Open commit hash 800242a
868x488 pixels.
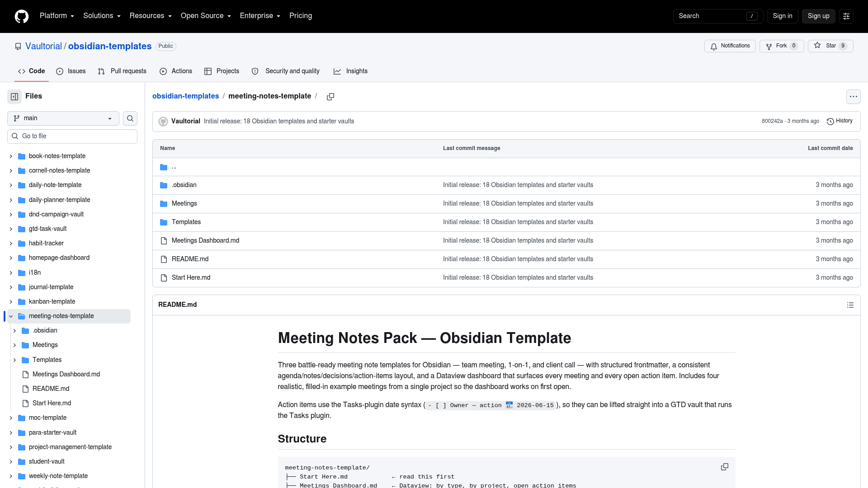click(772, 122)
